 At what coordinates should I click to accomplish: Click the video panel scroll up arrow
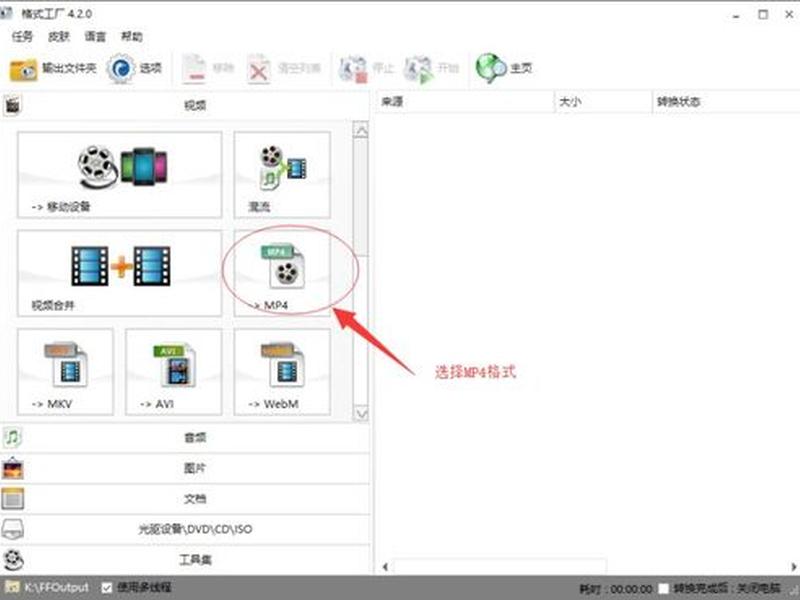pyautogui.click(x=361, y=131)
